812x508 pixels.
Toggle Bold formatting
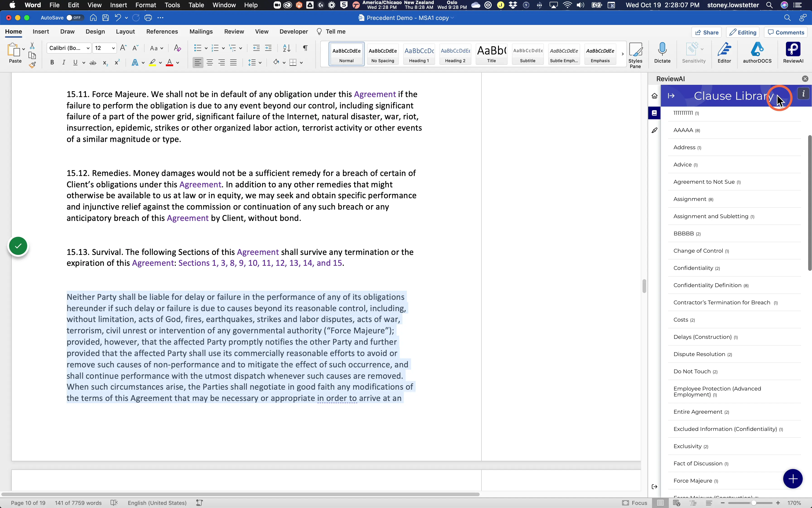(x=52, y=63)
